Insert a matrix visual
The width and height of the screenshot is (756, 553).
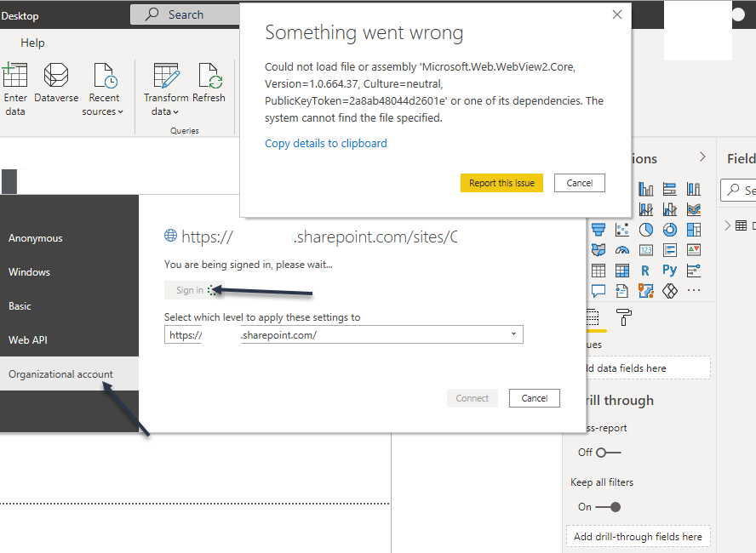(622, 271)
